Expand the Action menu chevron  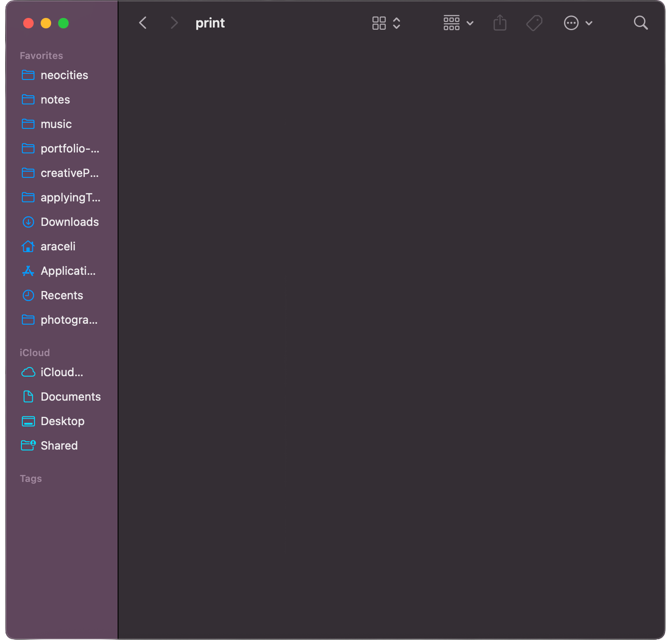[589, 23]
